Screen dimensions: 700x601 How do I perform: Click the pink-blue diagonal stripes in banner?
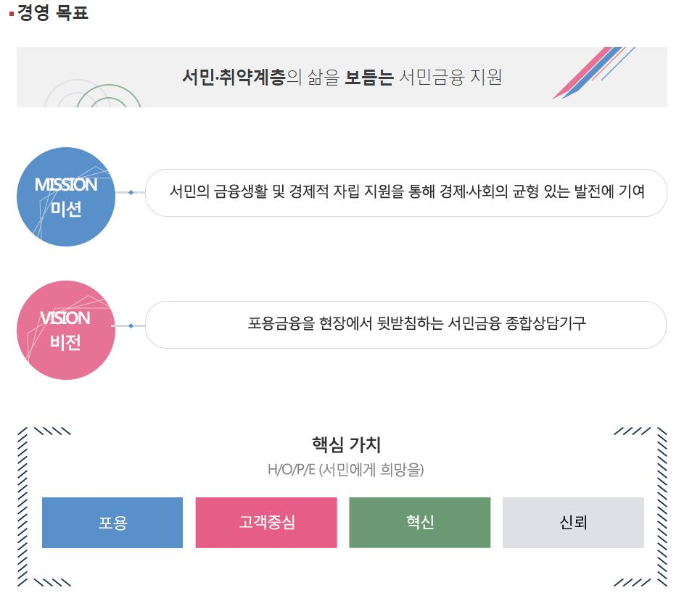coord(593,72)
